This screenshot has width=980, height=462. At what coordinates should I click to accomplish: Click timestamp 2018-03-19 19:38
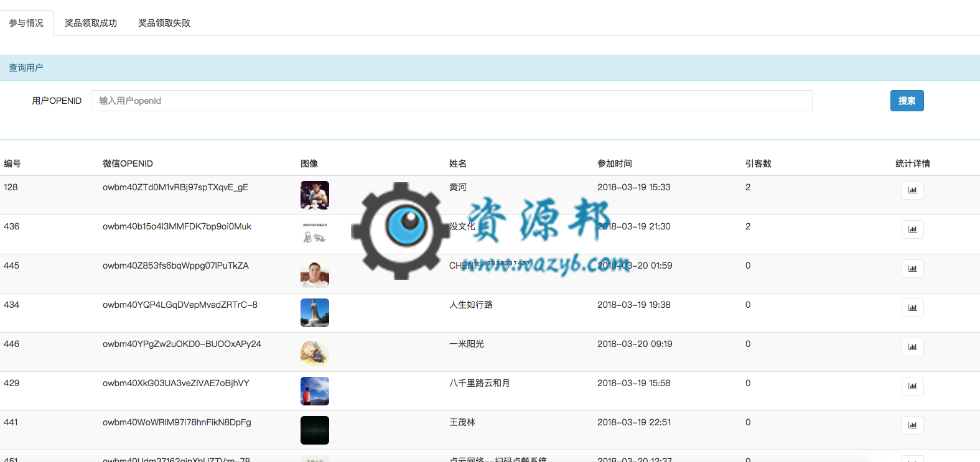[x=634, y=305]
